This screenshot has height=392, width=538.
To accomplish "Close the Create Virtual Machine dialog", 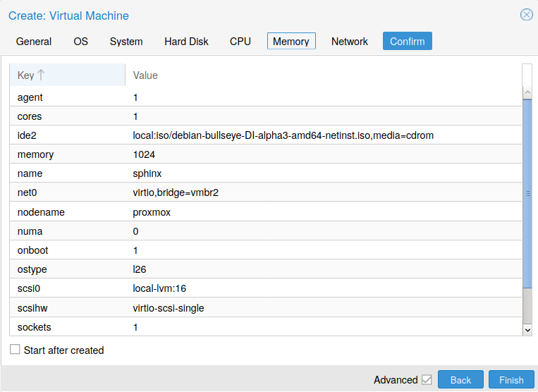I will [x=526, y=15].
